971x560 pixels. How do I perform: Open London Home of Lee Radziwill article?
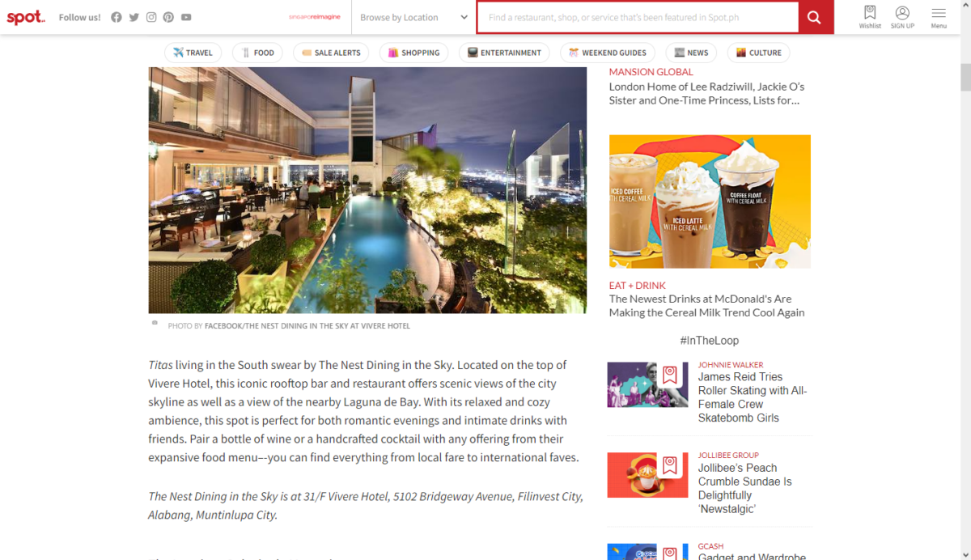pyautogui.click(x=706, y=93)
